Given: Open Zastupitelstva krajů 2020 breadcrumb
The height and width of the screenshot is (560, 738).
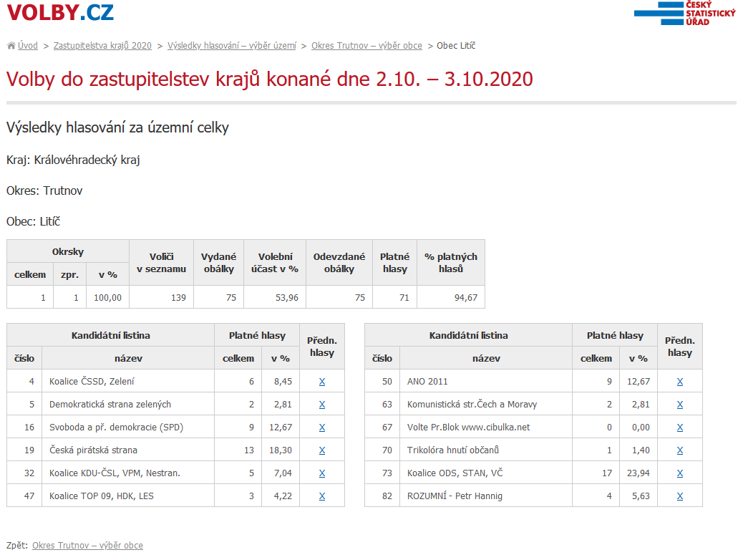Looking at the screenshot, I should 102,46.
